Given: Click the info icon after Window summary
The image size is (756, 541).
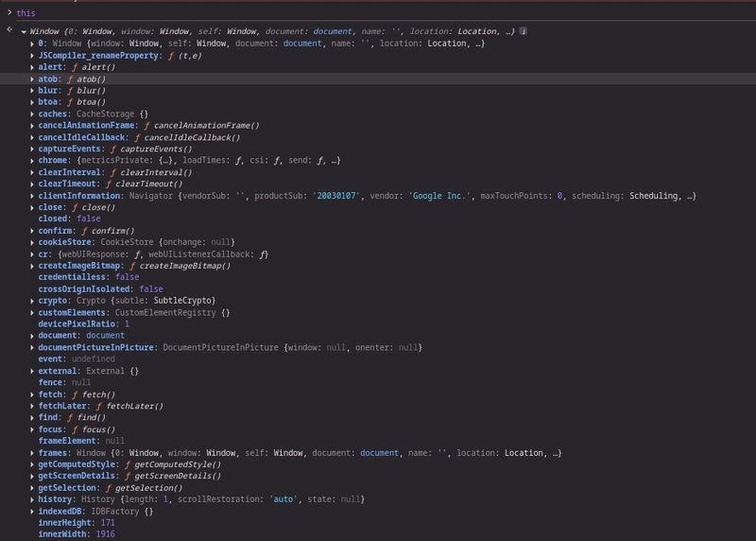Looking at the screenshot, I should tap(524, 31).
